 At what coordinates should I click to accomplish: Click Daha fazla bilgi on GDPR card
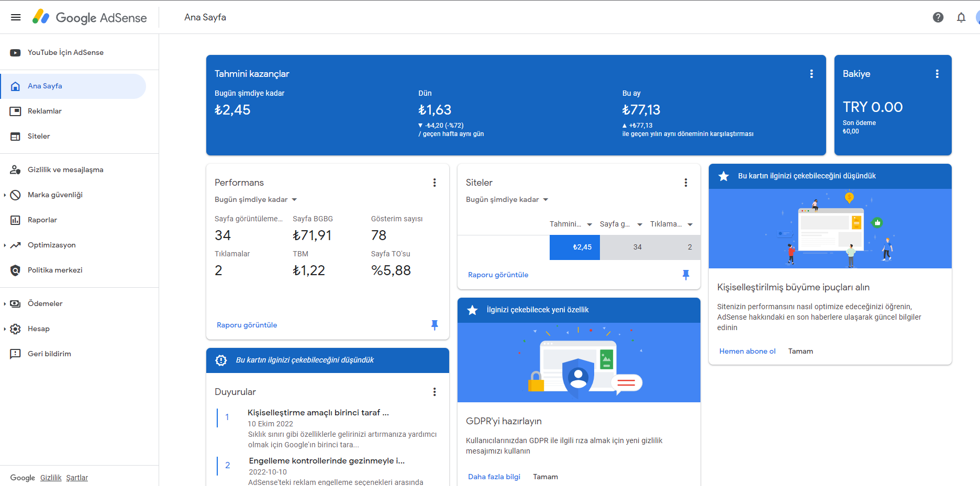(494, 477)
